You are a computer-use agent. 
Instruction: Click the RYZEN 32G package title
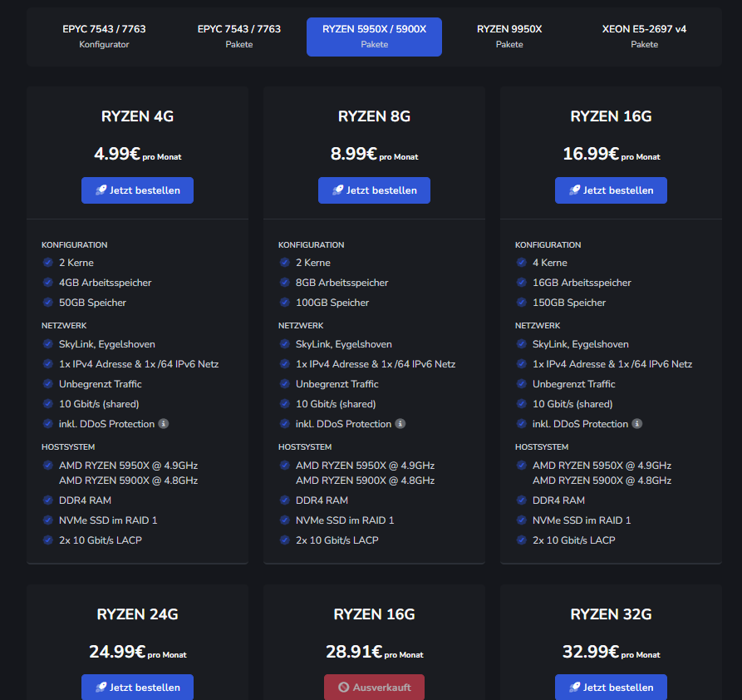coord(611,614)
